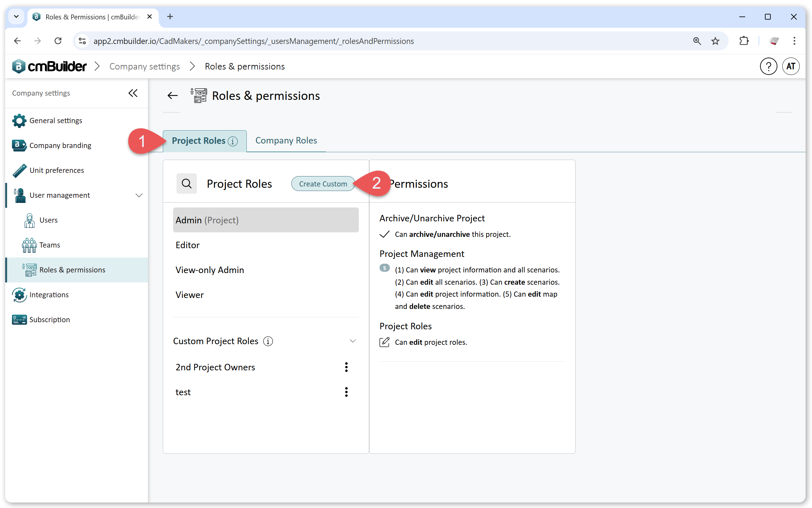Close the Roles & Permissions browser tab
This screenshot has width=812, height=508.
coord(150,16)
